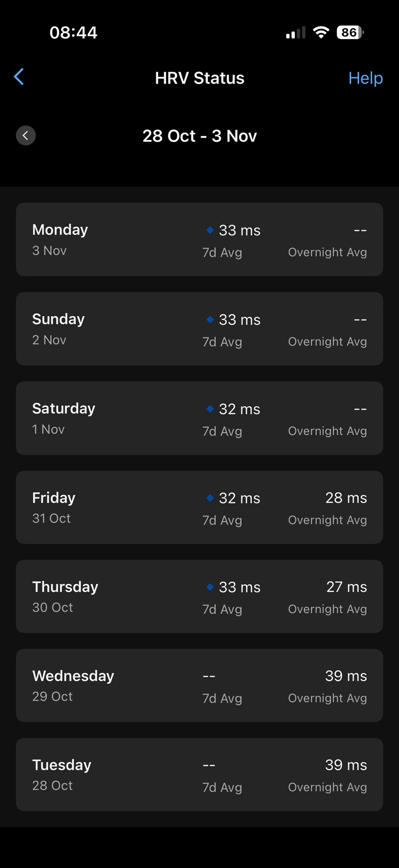Tap the Wi-Fi icon in status bar
The image size is (399, 868).
pos(321,33)
